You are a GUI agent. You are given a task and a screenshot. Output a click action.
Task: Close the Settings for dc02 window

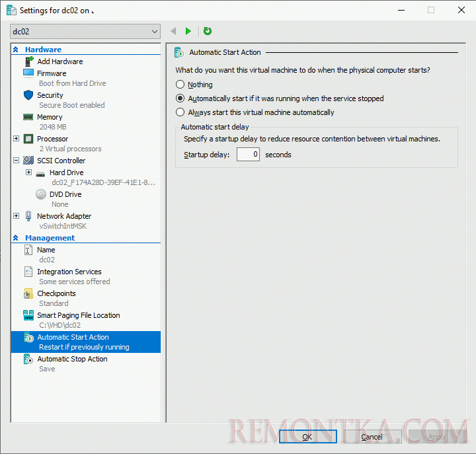pyautogui.click(x=461, y=10)
